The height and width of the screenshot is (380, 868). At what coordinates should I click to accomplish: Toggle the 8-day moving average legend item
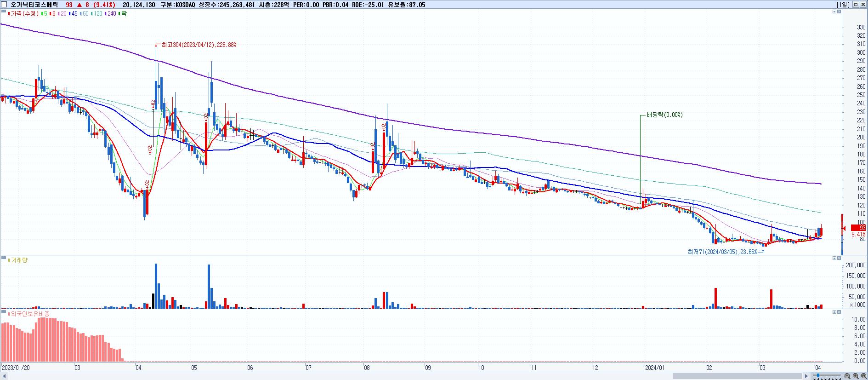52,14
